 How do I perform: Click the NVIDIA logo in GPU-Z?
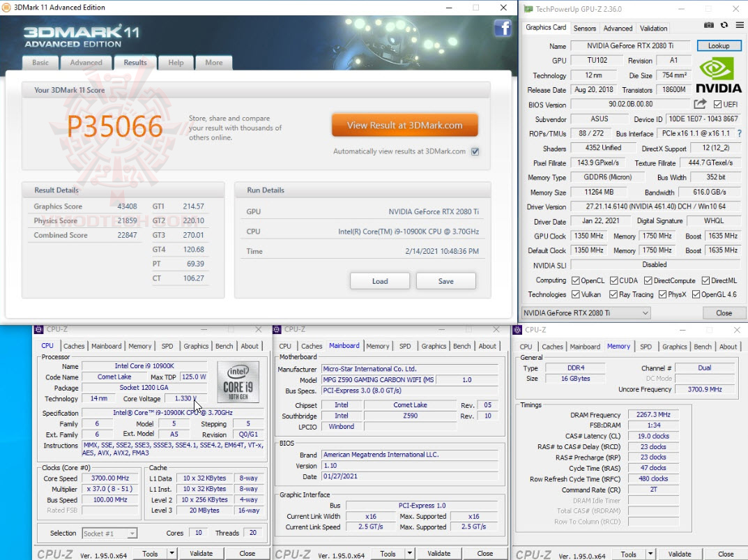coord(718,75)
